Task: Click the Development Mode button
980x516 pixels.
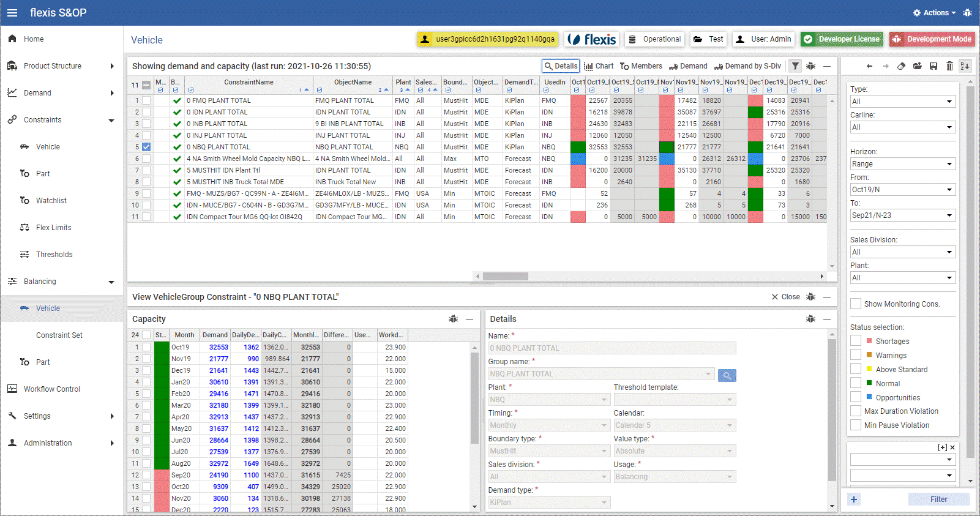Action: [932, 39]
